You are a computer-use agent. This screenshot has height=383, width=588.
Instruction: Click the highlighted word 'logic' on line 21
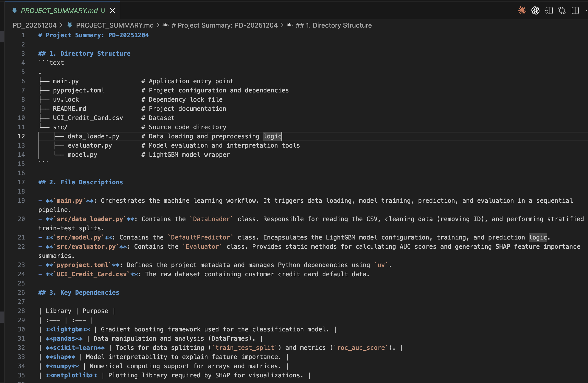point(538,237)
